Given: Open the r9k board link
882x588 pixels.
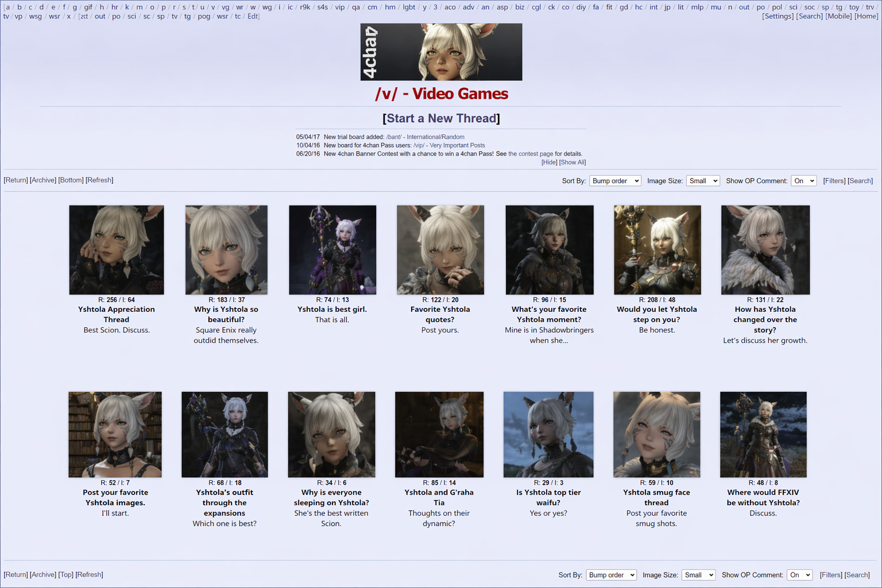Looking at the screenshot, I should (305, 7).
